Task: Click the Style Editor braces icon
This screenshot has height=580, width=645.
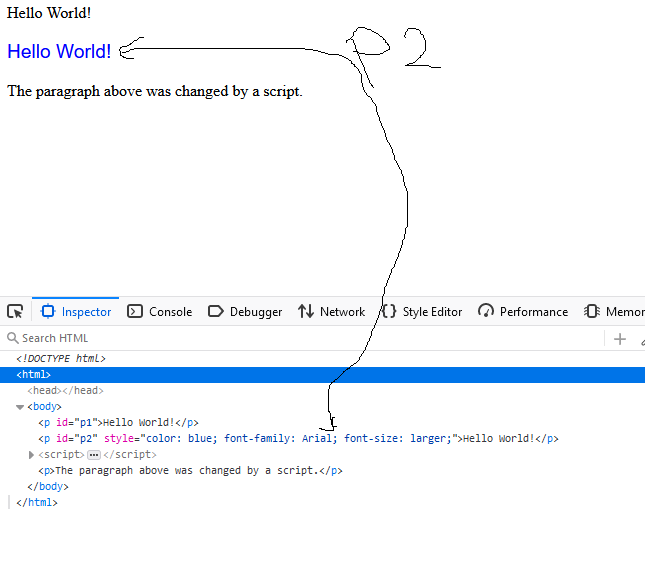Action: (x=389, y=311)
